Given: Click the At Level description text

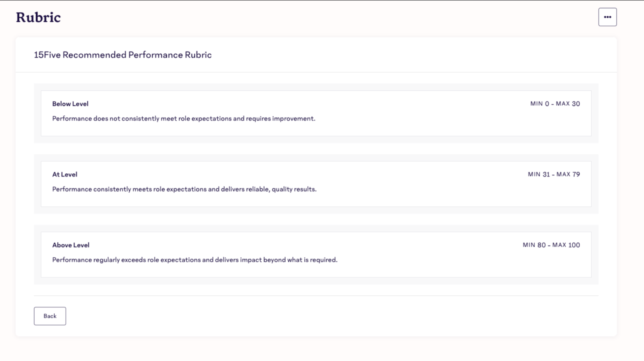Looking at the screenshot, I should (184, 189).
